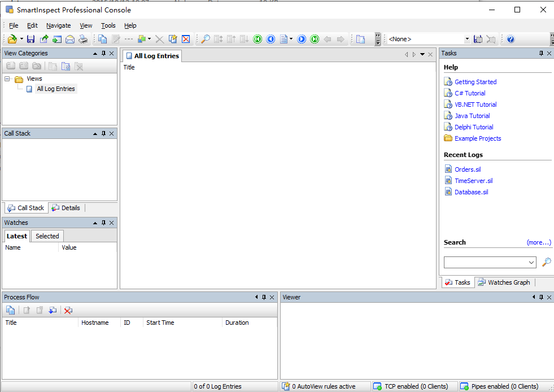Collapse the Call Stack panel with up arrow
This screenshot has height=392, width=554.
[x=95, y=134]
